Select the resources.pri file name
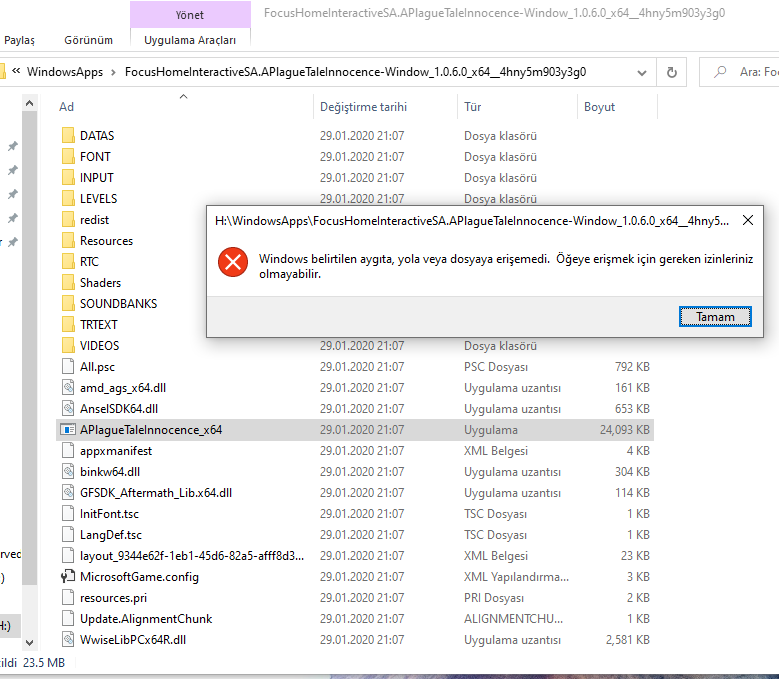This screenshot has width=779, height=679. click(113, 598)
